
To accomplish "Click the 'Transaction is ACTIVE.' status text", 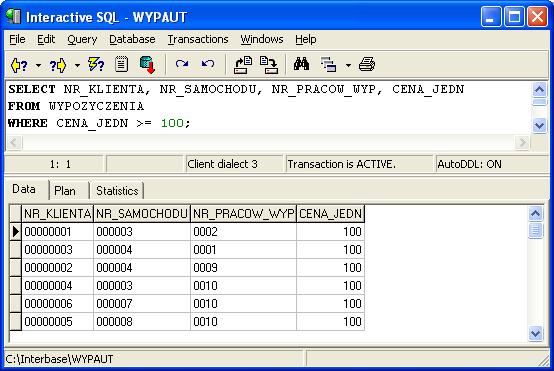I will pyautogui.click(x=341, y=164).
